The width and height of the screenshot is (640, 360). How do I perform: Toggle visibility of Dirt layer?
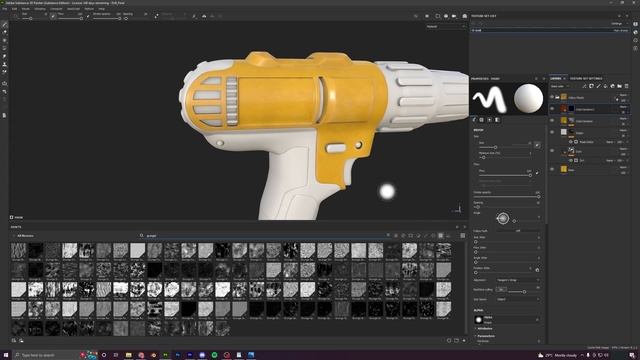552,151
